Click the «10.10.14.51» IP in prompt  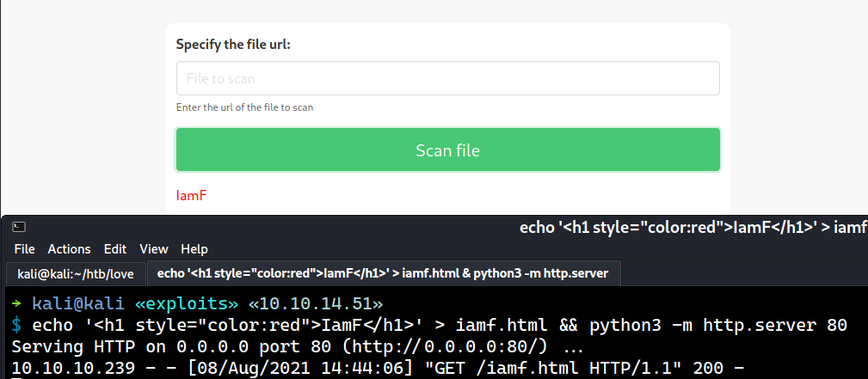pyautogui.click(x=316, y=304)
